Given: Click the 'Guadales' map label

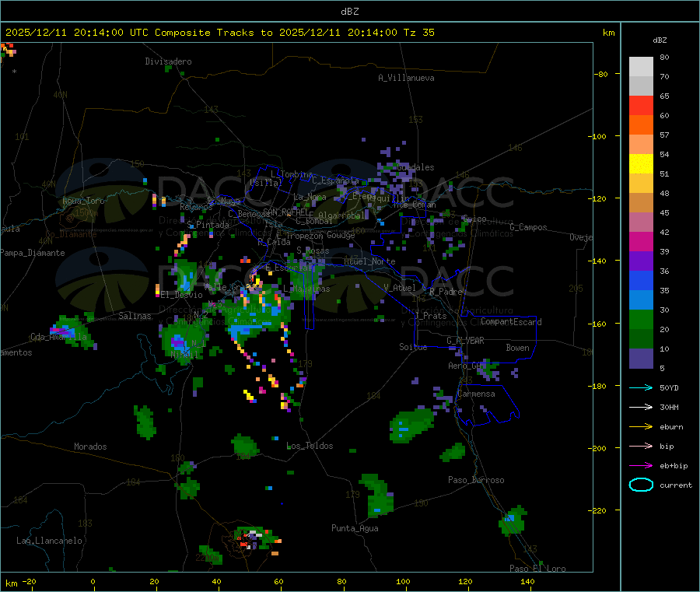Looking at the screenshot, I should pos(415,167).
